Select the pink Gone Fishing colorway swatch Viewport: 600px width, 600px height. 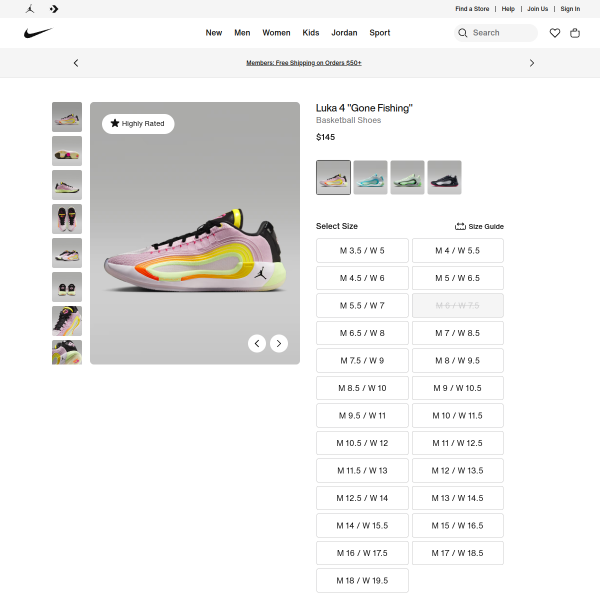(333, 178)
